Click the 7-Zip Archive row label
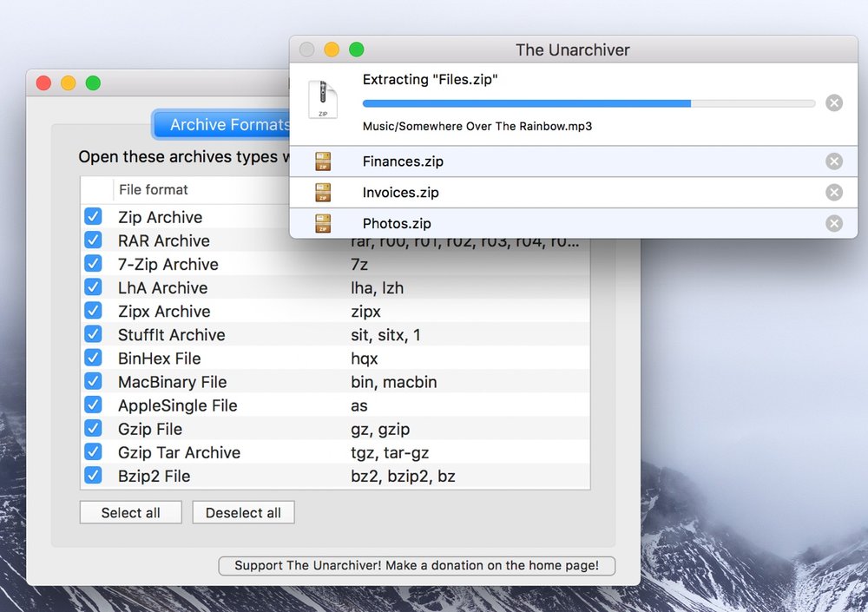868x612 pixels. pyautogui.click(x=168, y=264)
